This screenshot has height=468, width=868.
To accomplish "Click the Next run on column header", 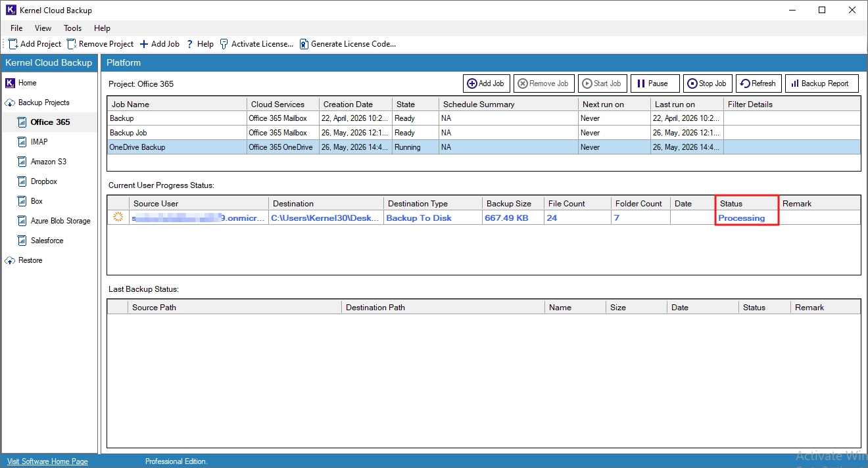I will tap(614, 104).
